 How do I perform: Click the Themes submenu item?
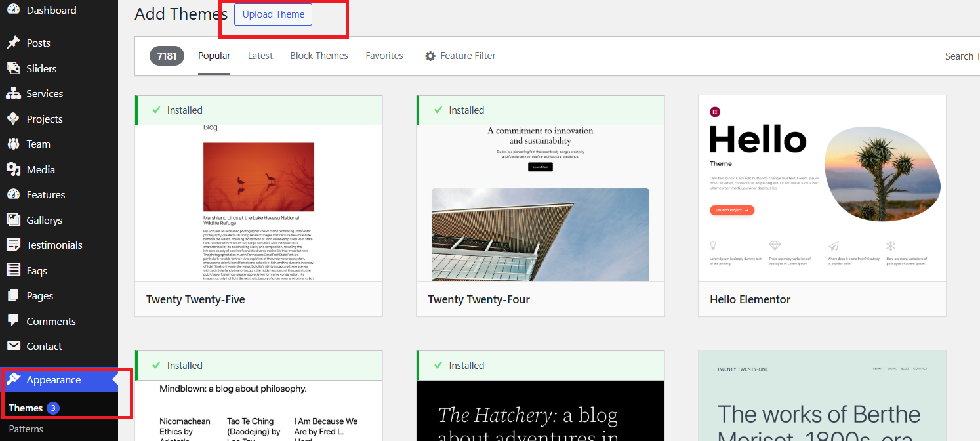(x=26, y=408)
